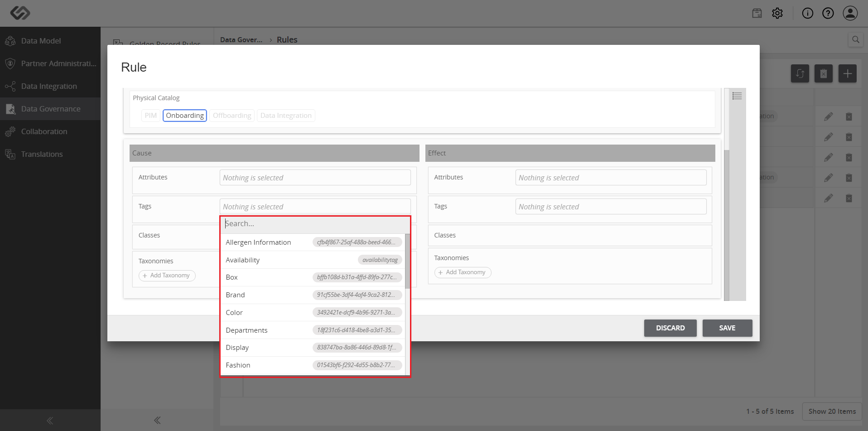Click the Effect Classes field

[570, 236]
